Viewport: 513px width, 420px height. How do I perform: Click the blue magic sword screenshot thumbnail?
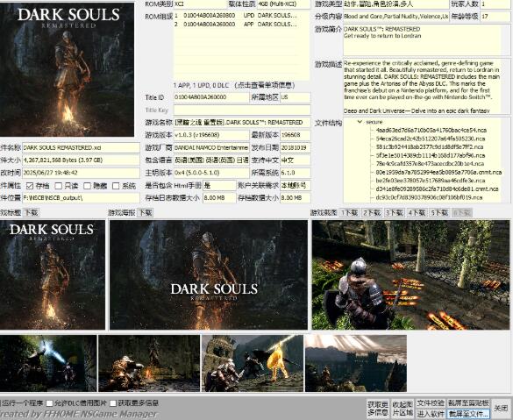tap(48, 363)
